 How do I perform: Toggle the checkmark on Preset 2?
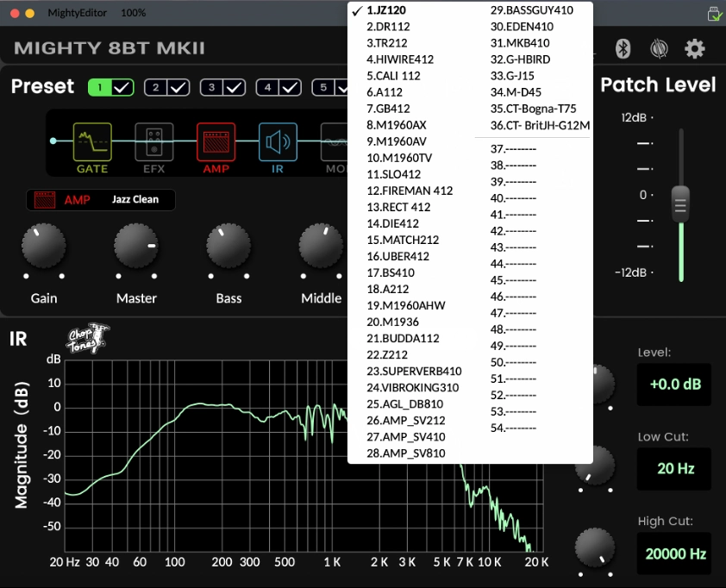[x=178, y=87]
